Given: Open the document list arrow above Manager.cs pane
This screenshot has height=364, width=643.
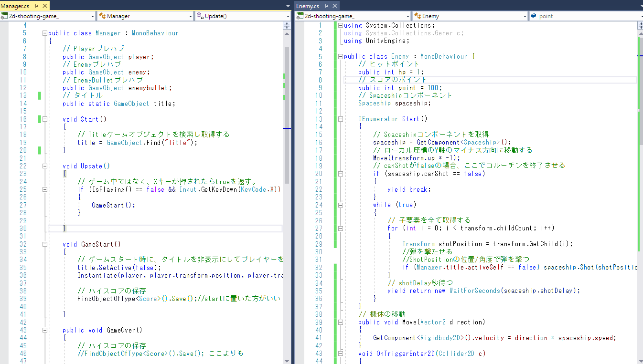Looking at the screenshot, I should pos(288,6).
